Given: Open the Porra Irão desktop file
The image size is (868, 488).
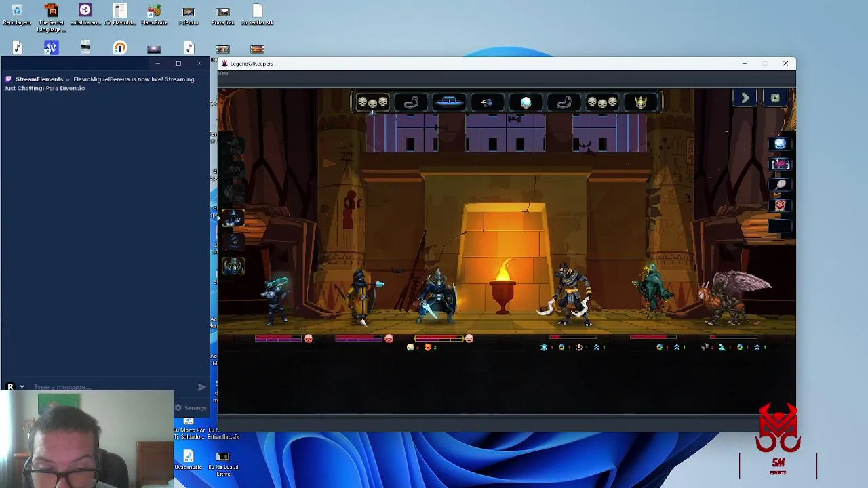Looking at the screenshot, I should tap(222, 15).
